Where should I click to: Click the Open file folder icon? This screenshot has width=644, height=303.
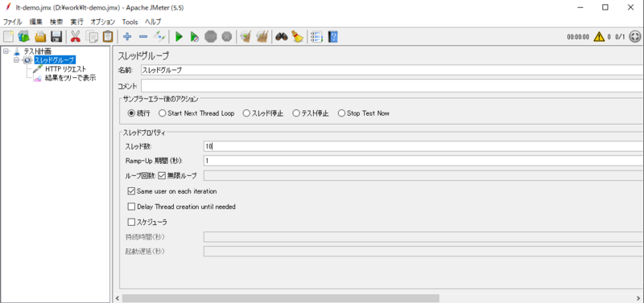[40, 37]
